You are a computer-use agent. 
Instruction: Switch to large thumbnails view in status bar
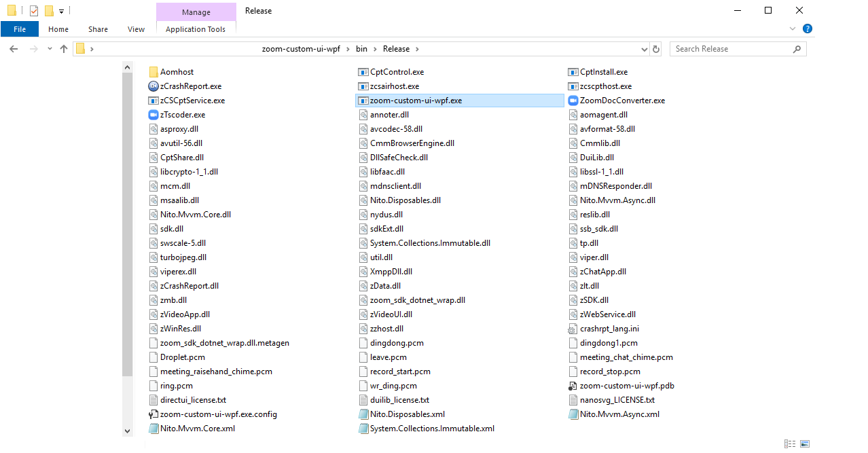[x=803, y=443]
